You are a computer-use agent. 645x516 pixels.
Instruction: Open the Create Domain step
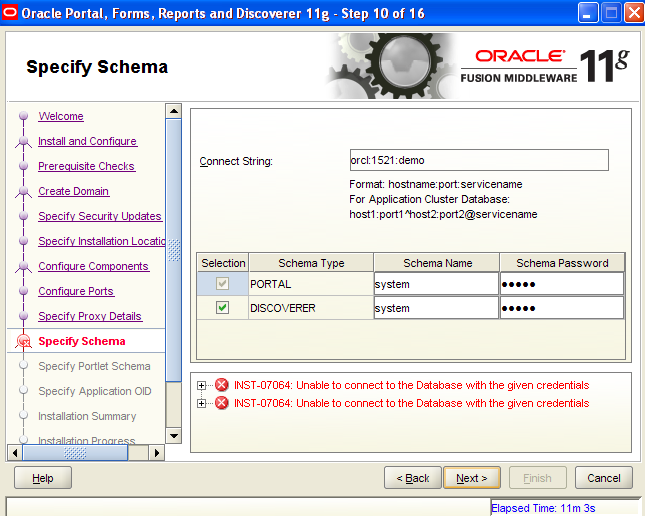pyautogui.click(x=74, y=191)
